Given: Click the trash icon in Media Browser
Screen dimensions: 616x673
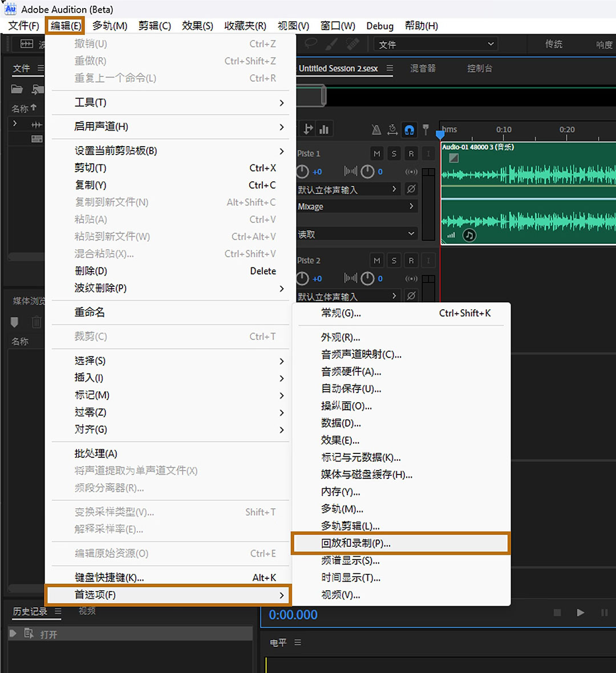Looking at the screenshot, I should pos(37,322).
